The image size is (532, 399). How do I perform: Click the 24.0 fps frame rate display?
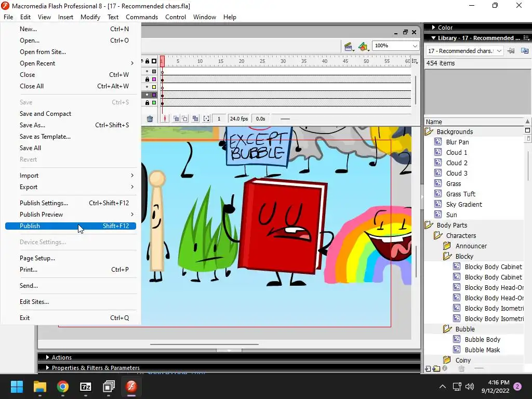[x=239, y=119]
